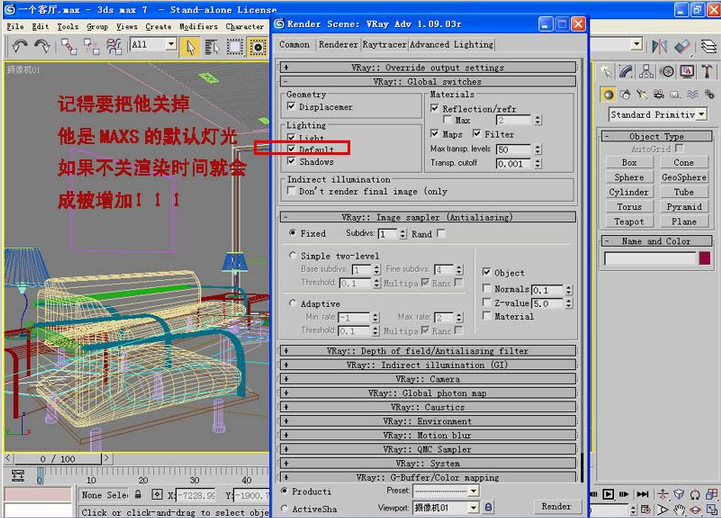Screen dimensions: 721x518
Task: Collapse VRay Global switches rollout
Action: (x=428, y=82)
